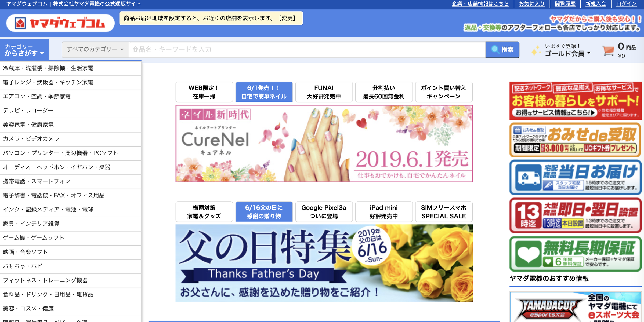
Task: Click the 返品・交換等のアフターフォロー header banner
Action: tap(553, 23)
